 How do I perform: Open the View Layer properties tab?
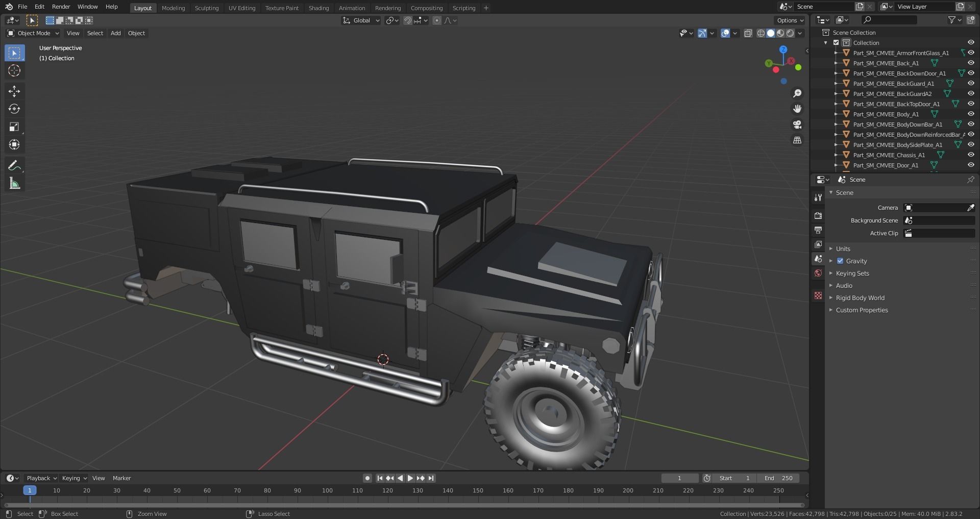818,244
